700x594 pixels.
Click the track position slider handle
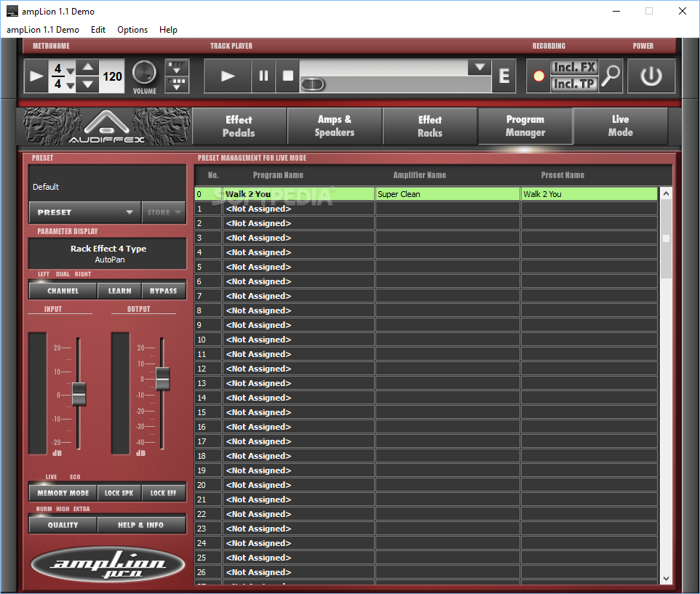pyautogui.click(x=313, y=84)
